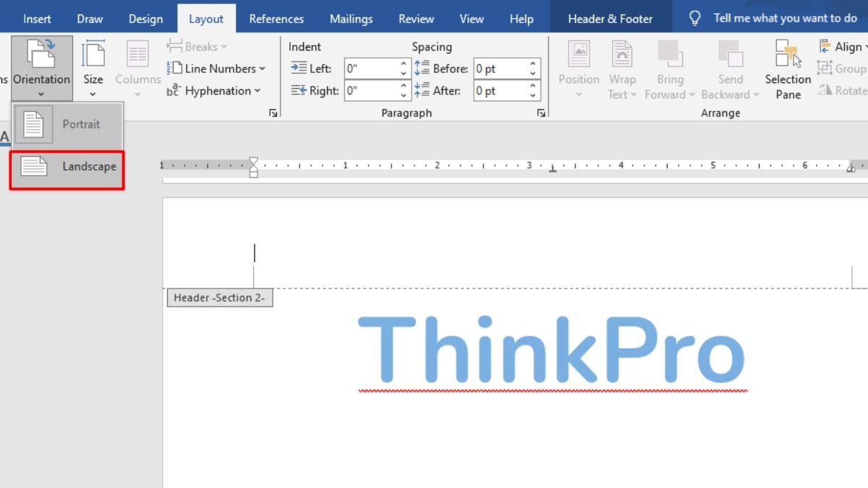
Task: Click the tab stop marker on ruler
Action: point(553,169)
